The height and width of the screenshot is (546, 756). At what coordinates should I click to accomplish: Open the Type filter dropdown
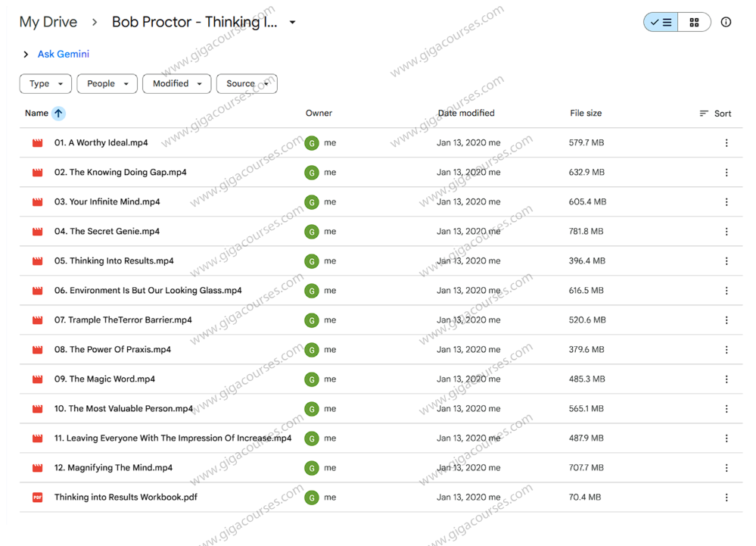point(45,84)
